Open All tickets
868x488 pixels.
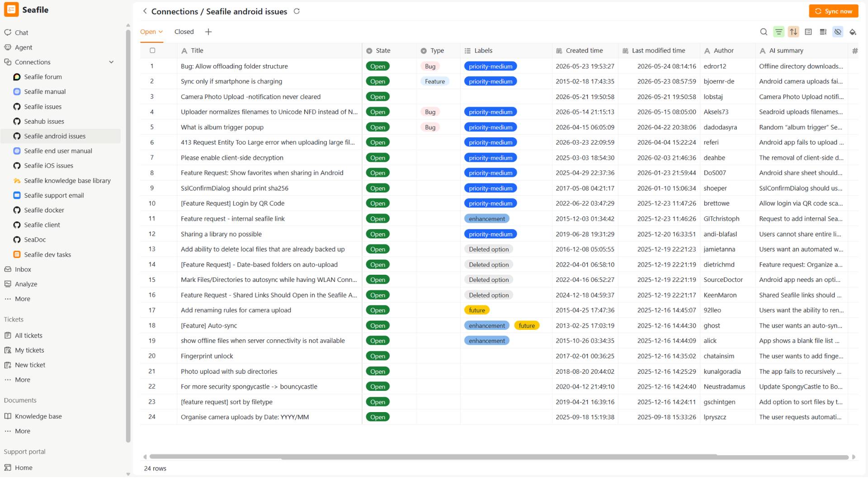(x=28, y=336)
